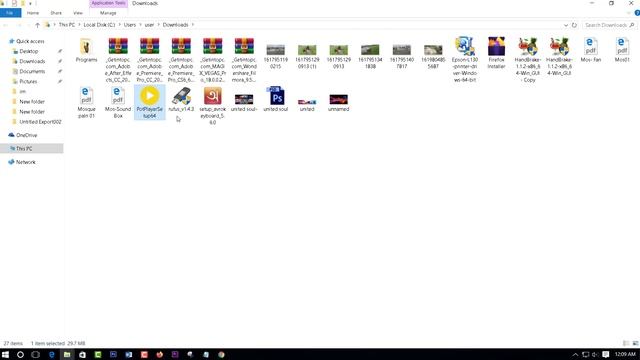This screenshot has height=360, width=640.
Task: Switch to the large icons view layout
Action: coord(635,343)
